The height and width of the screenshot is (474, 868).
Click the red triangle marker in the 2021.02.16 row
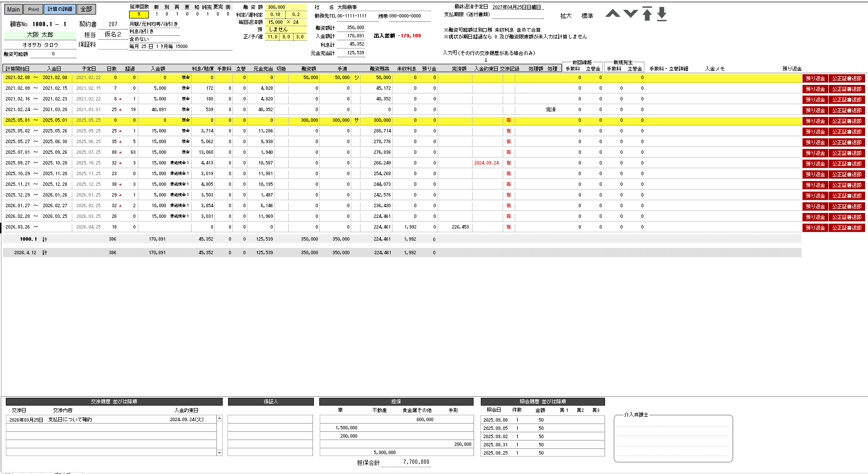(120, 99)
